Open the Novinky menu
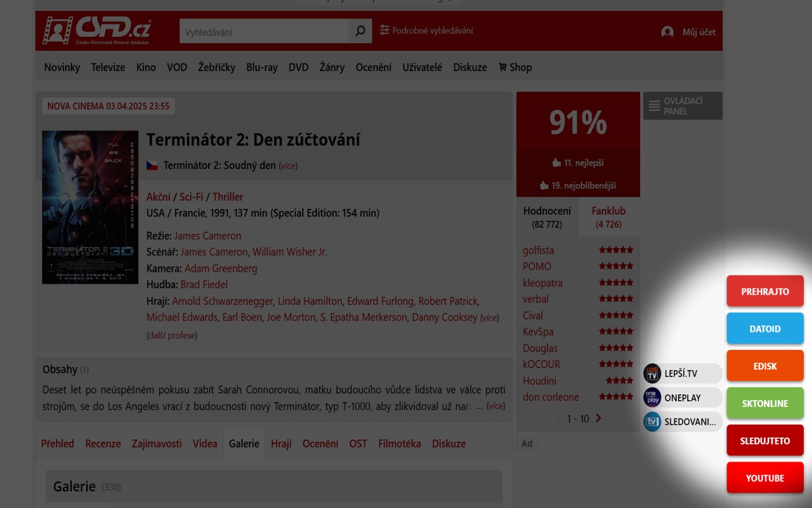Screen dimensions: 812x508 62,67
